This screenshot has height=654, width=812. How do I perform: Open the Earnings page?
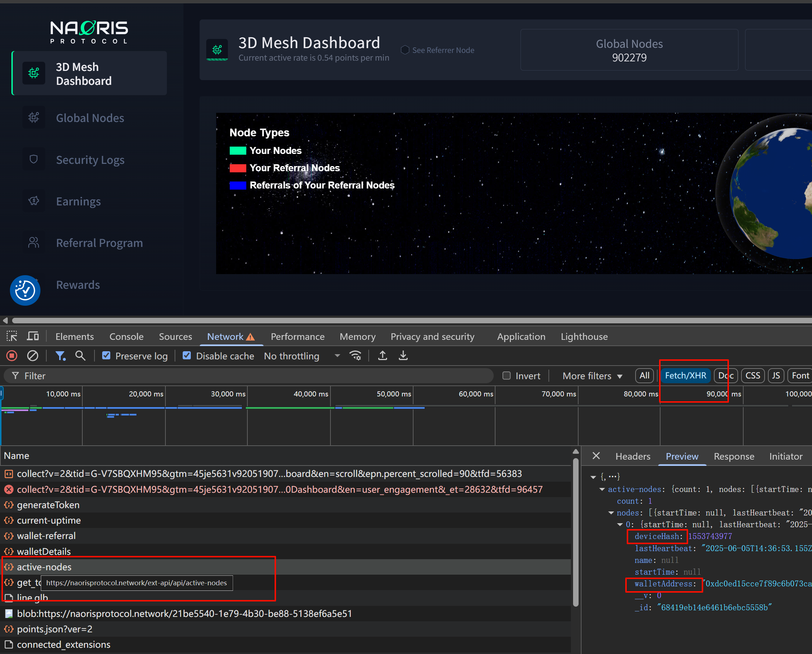coord(78,202)
